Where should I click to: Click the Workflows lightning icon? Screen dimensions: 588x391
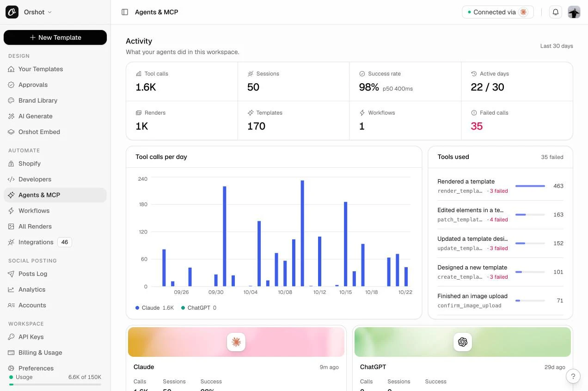11,211
